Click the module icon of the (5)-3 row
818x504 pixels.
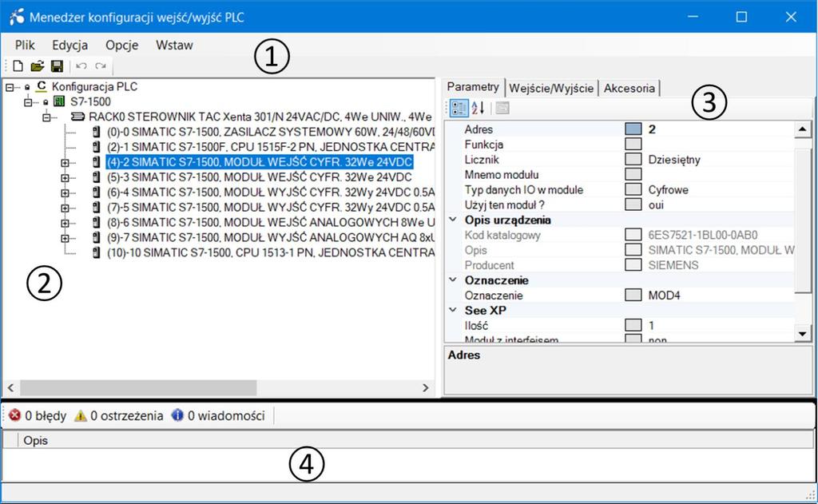point(96,177)
